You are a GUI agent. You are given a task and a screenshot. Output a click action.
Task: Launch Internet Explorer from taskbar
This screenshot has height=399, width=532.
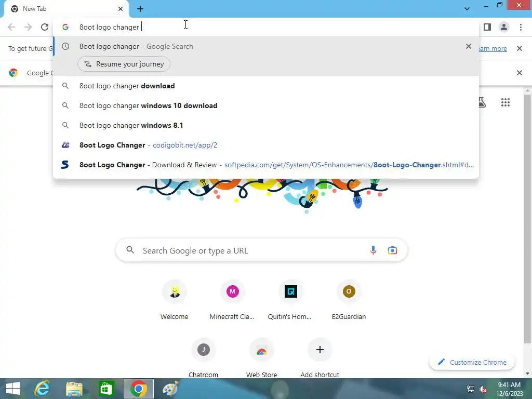(x=43, y=389)
